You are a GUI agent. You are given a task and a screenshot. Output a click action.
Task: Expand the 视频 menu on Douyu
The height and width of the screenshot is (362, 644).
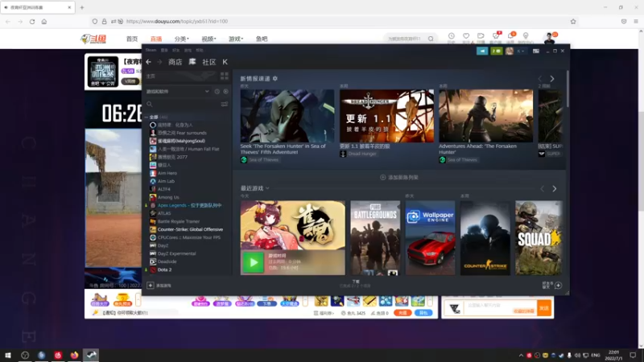tap(208, 39)
